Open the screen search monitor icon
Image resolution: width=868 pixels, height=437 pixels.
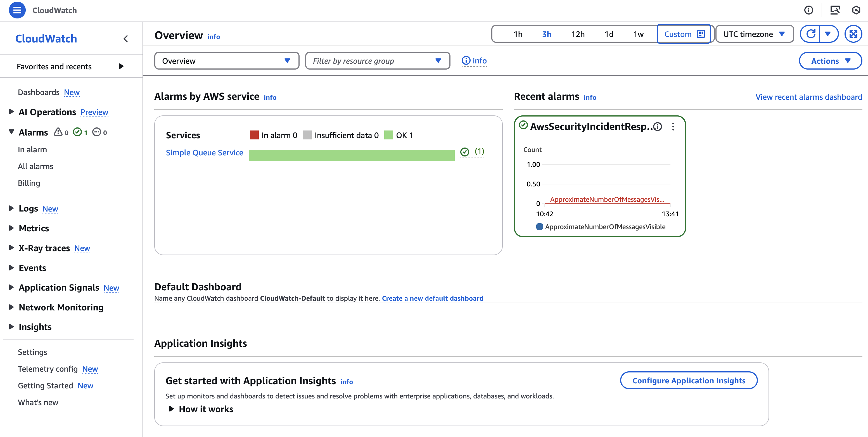point(835,10)
